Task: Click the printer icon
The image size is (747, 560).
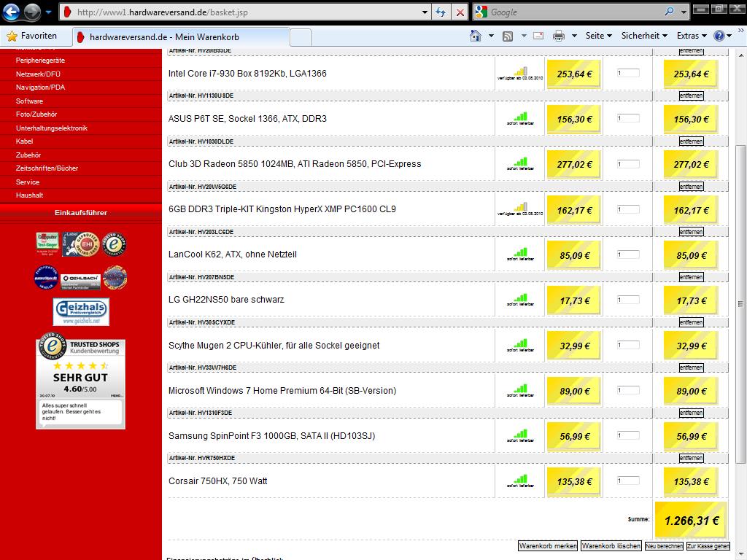Action: [558, 36]
